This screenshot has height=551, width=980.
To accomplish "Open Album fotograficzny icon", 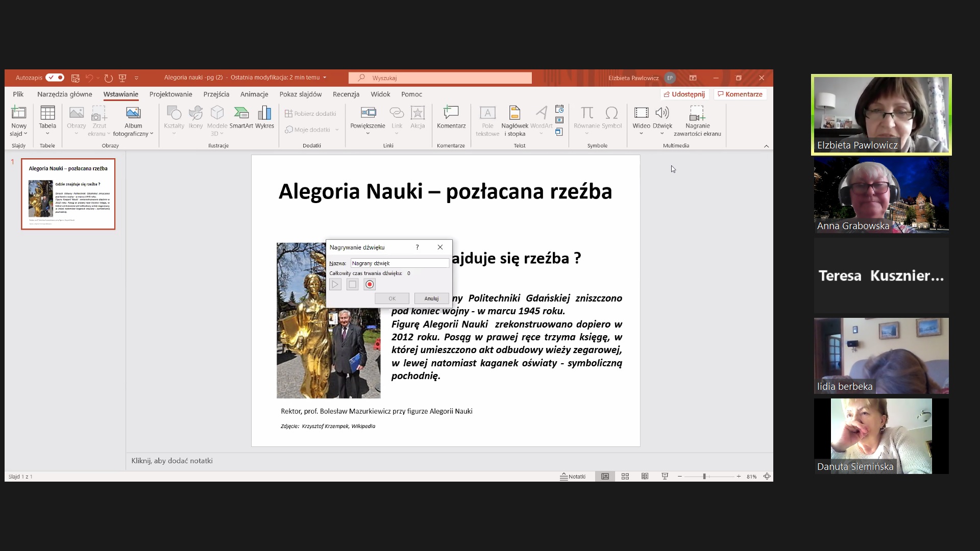I will pyautogui.click(x=133, y=113).
